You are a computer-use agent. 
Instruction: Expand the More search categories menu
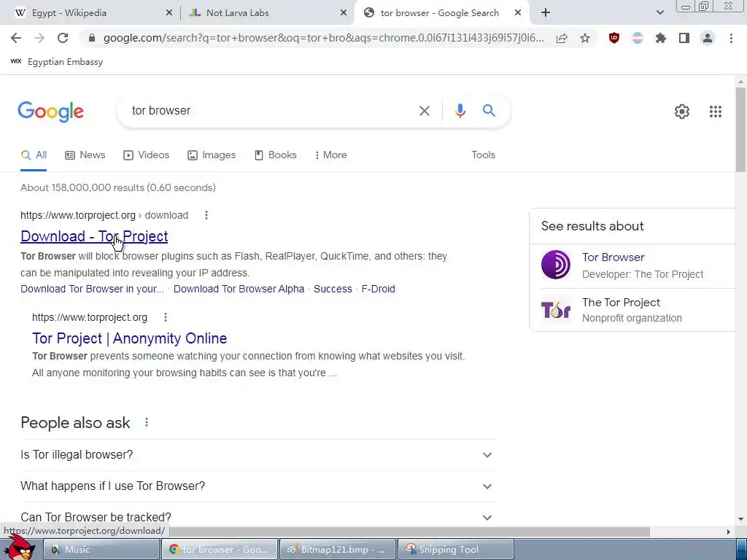(330, 155)
